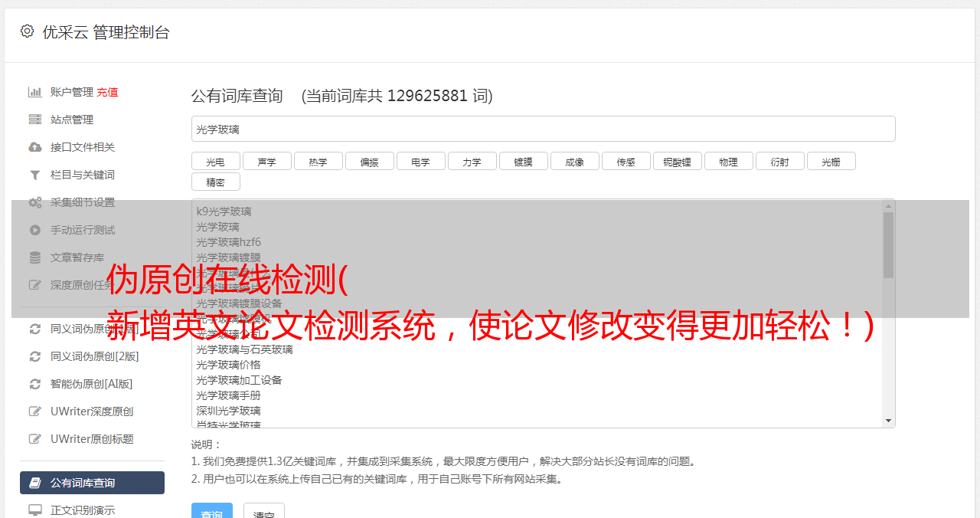Viewport: 980px width, 518px height.
Task: Select the 热学 tag button
Action: 318,161
